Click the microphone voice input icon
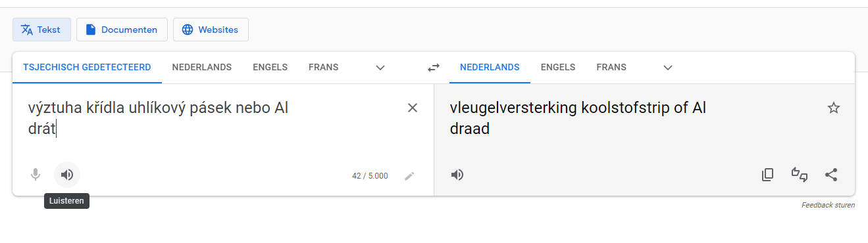868x243 pixels. [36, 175]
